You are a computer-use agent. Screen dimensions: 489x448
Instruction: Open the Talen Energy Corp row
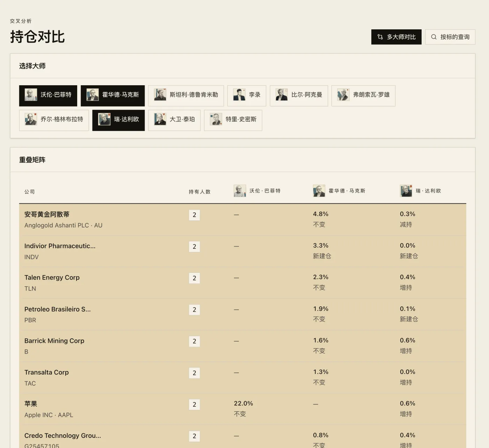click(242, 283)
